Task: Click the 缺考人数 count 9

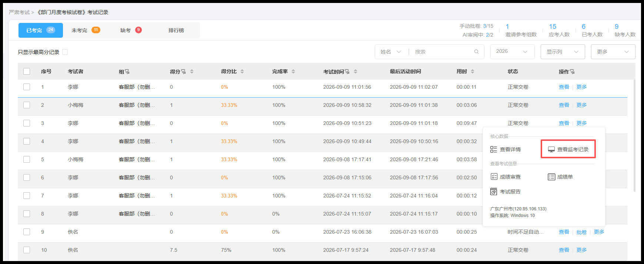Action: point(617,27)
